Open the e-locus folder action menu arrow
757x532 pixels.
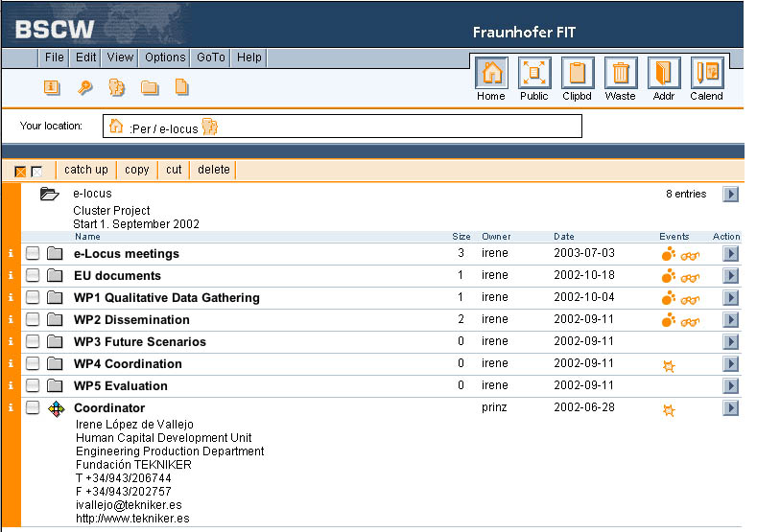coord(730,195)
